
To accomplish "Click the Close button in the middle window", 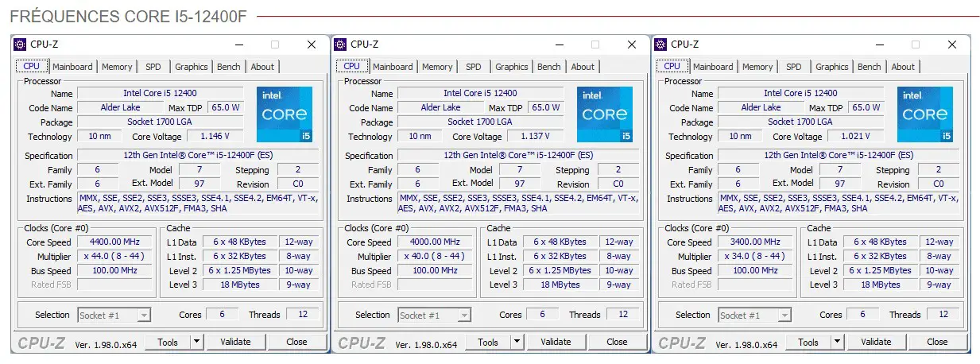I will pyautogui.click(x=617, y=343).
